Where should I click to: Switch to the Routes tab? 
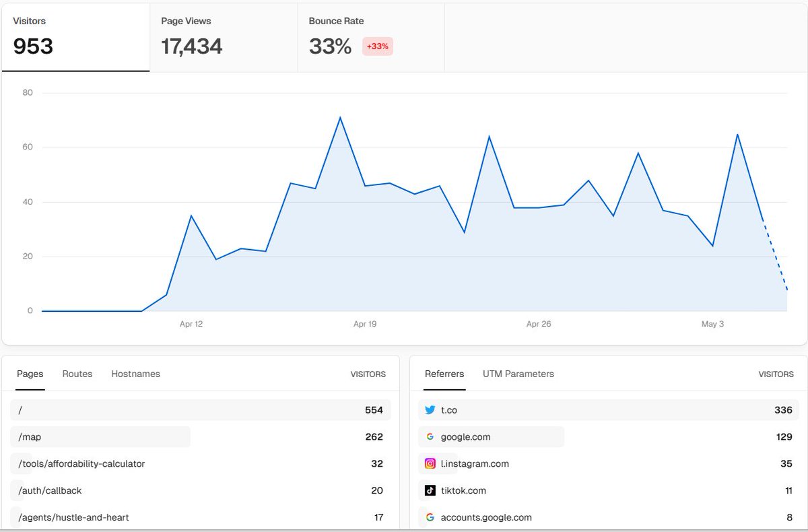pos(77,374)
